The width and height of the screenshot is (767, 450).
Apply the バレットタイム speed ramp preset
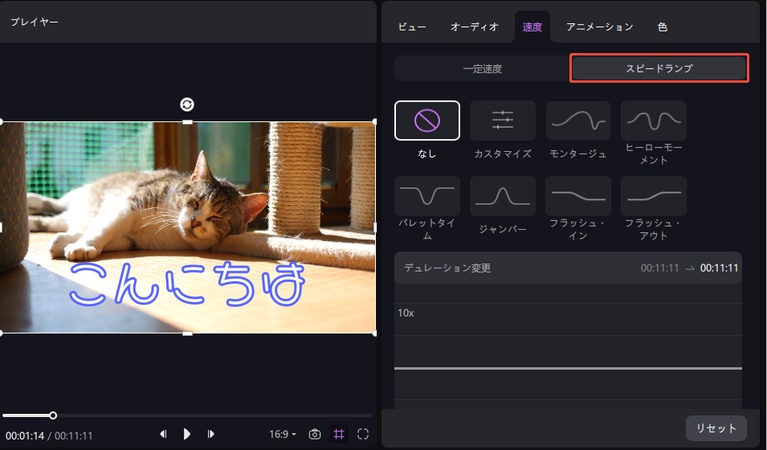click(x=427, y=196)
